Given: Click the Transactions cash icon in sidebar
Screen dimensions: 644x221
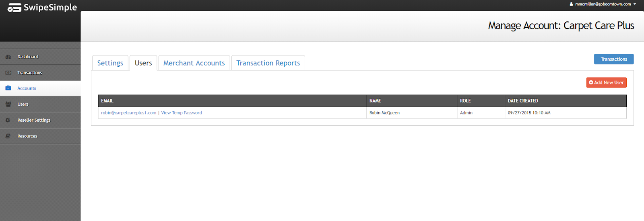Looking at the screenshot, I should pos(8,73).
